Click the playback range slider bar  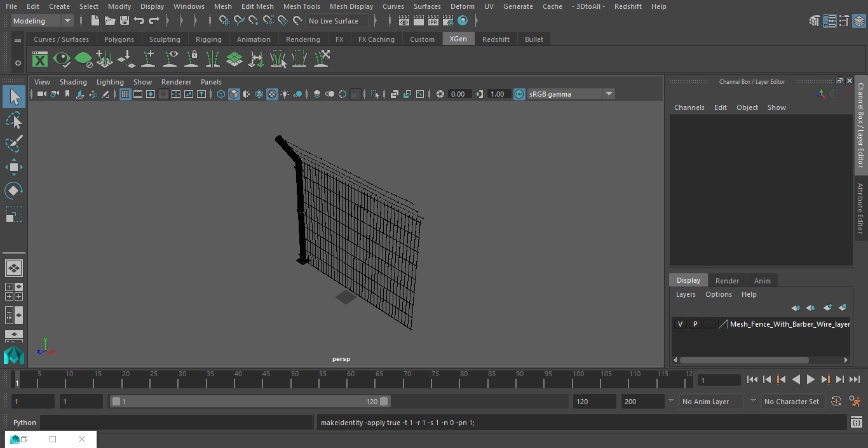(250, 402)
